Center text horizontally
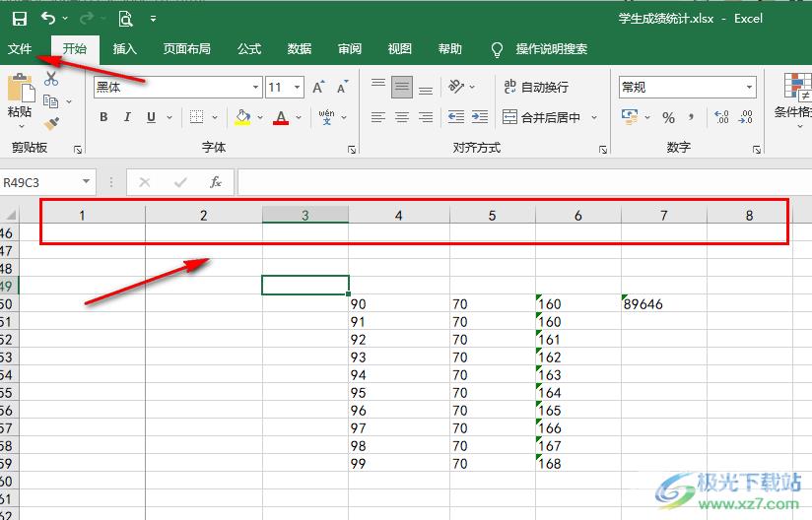The height and width of the screenshot is (520, 812). click(402, 117)
